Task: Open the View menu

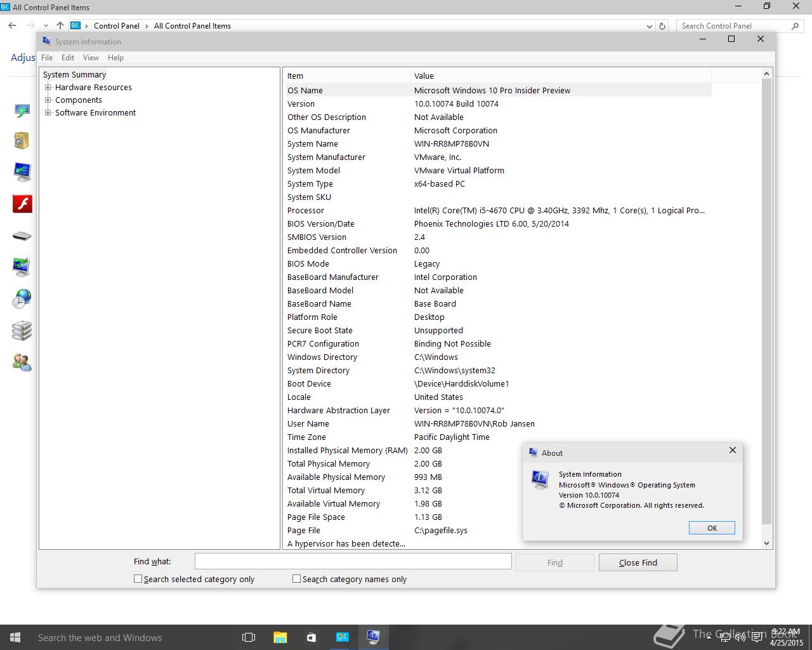Action: pos(91,58)
